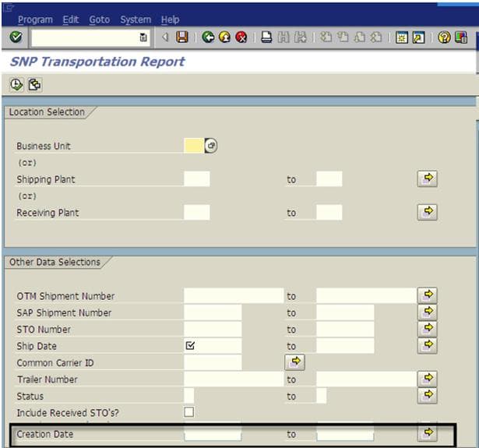479x448 pixels.
Task: Enable the Include Received STO's checkbox
Action: click(188, 412)
